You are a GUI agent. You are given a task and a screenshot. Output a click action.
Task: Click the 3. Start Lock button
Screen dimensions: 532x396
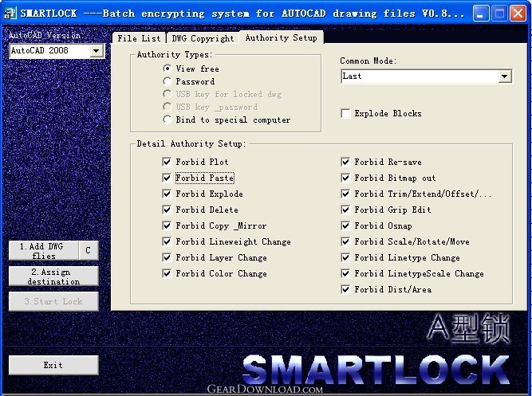point(53,301)
